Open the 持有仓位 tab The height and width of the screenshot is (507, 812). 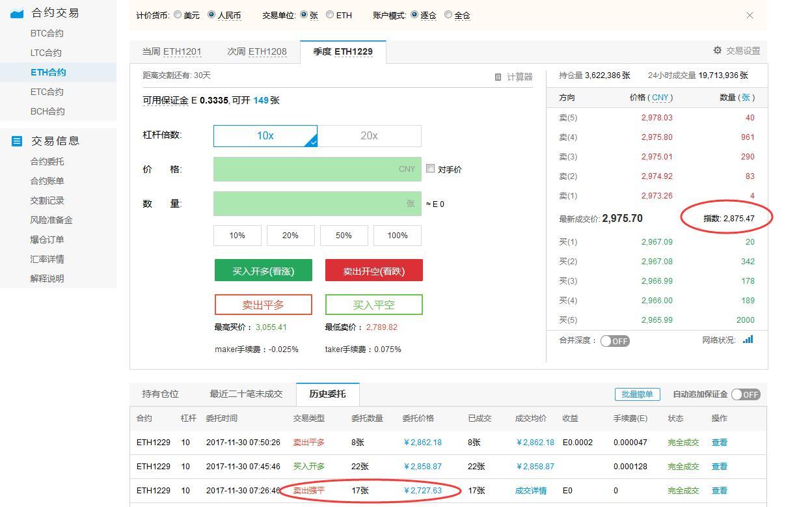160,394
